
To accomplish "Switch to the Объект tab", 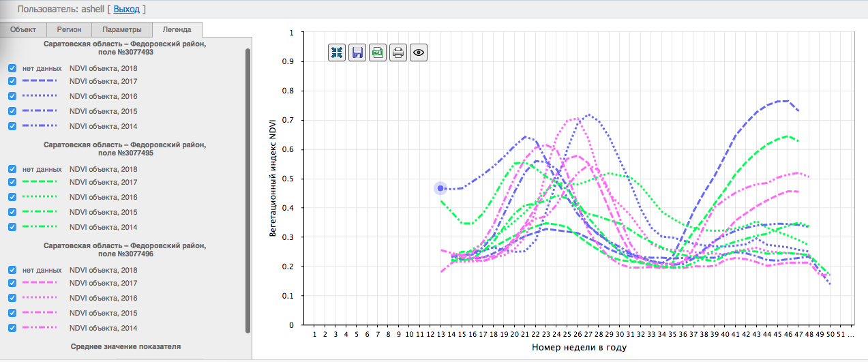I will pyautogui.click(x=23, y=29).
